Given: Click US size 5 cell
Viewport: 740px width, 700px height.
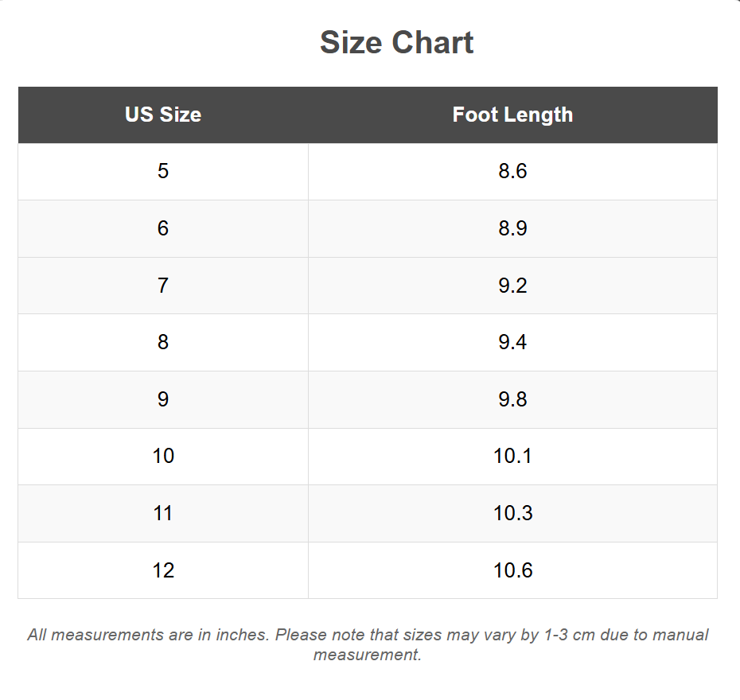Looking at the screenshot, I should [x=163, y=171].
